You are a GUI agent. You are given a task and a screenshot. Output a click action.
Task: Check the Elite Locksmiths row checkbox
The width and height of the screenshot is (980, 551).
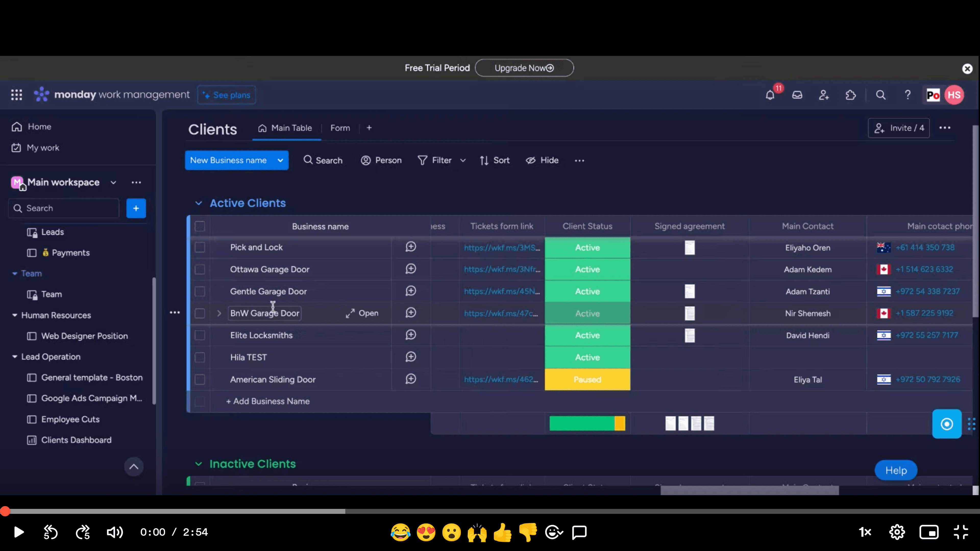coord(200,335)
